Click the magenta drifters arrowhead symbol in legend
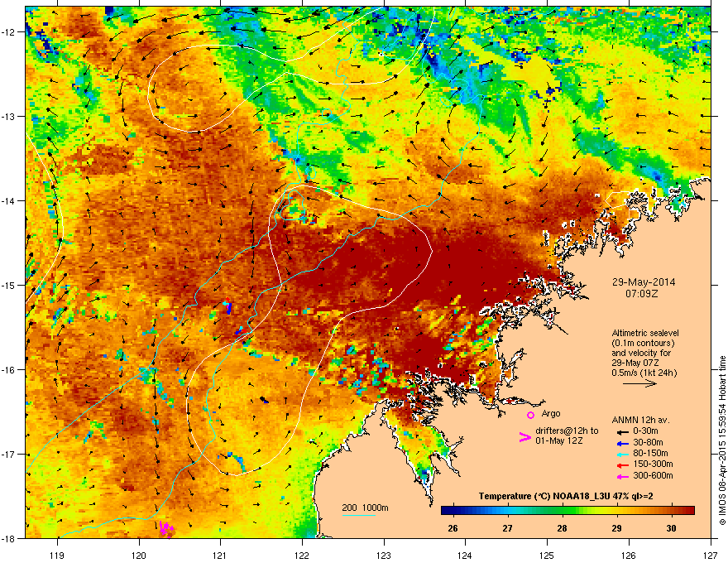 (525, 436)
